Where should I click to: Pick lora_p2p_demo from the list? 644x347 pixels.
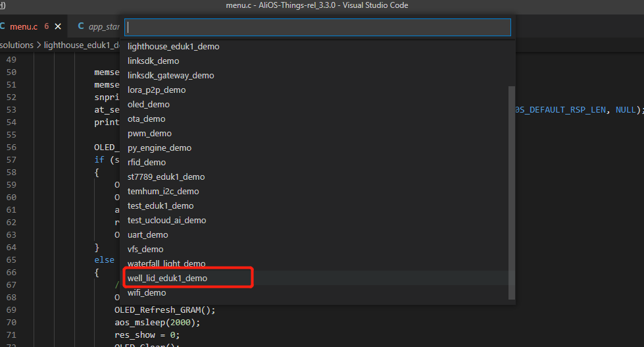(318, 90)
